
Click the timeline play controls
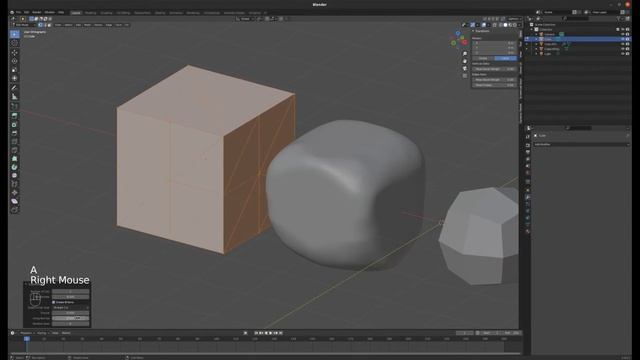tap(268, 333)
